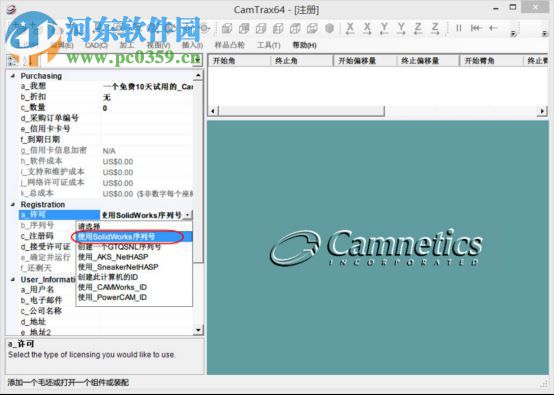The height and width of the screenshot is (395, 554).
Task: Select 创建此计算机的ID option
Action: pyautogui.click(x=134, y=277)
